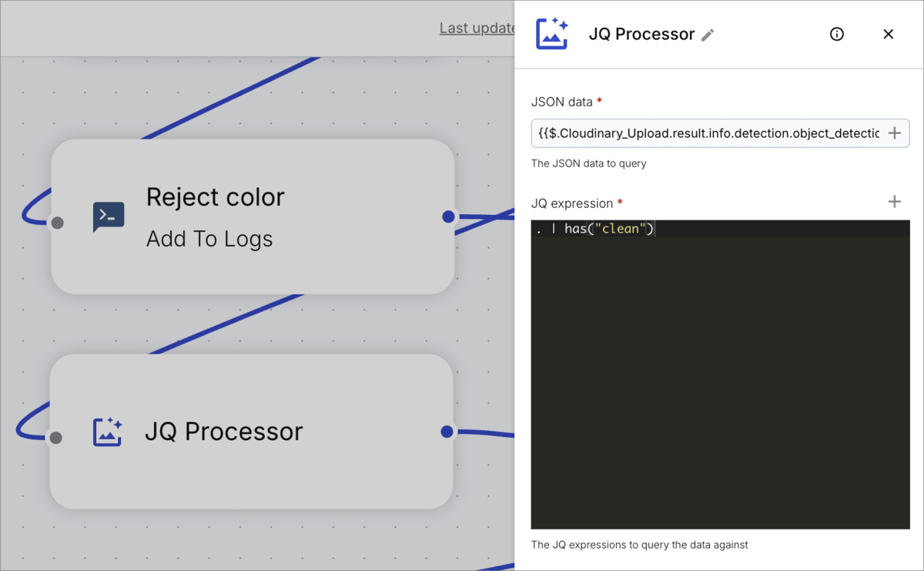Click the has("clean") code line in the editor

coord(594,229)
